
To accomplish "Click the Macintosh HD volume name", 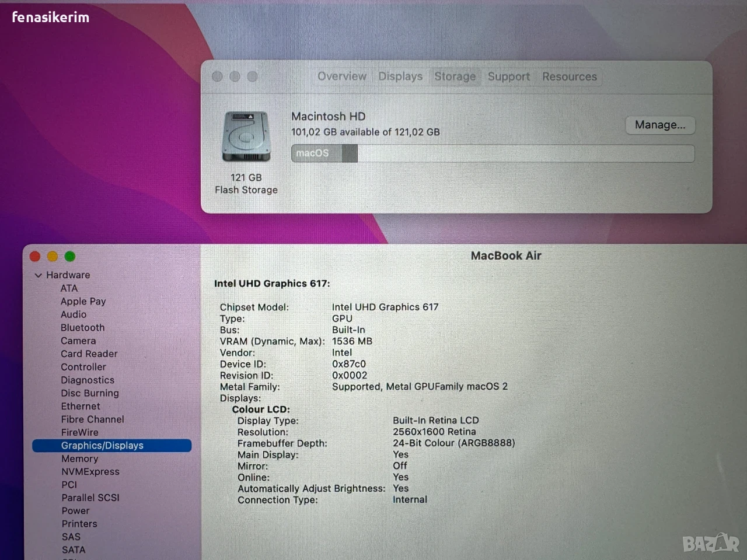I will (329, 117).
